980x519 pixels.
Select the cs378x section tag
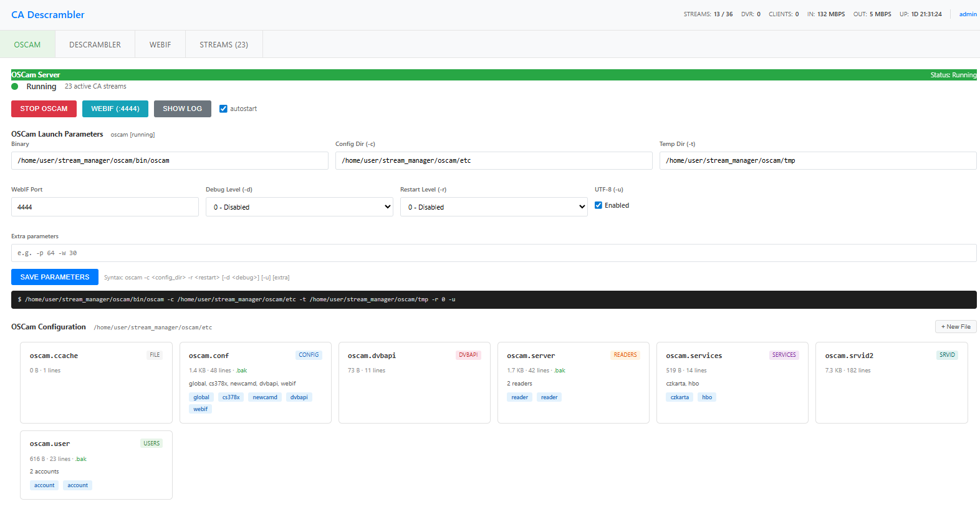tap(231, 397)
